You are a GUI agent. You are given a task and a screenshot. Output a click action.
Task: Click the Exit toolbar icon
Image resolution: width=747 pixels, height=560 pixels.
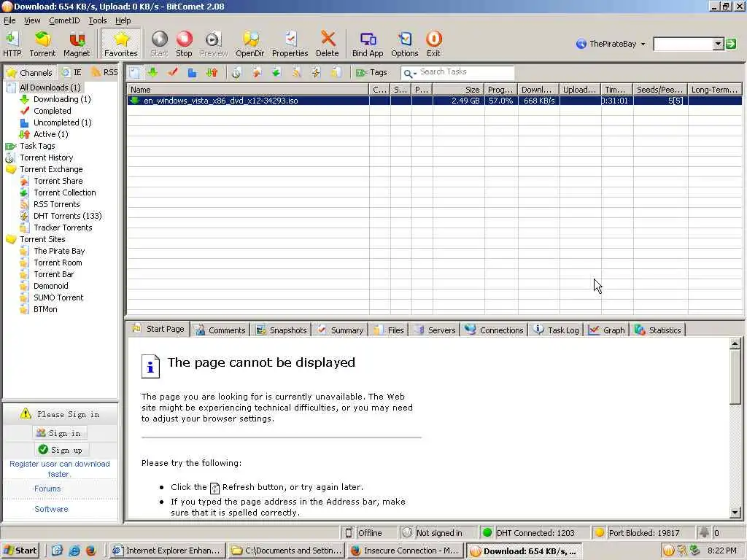pos(433,44)
